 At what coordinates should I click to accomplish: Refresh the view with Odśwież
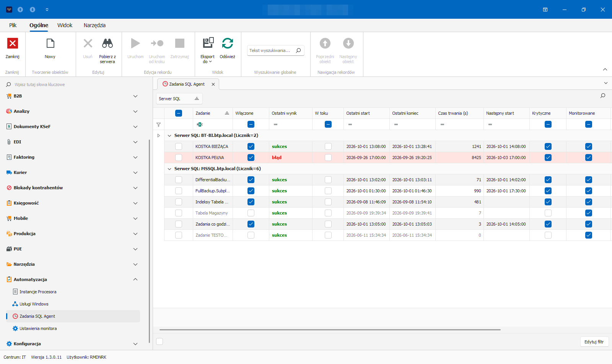(228, 49)
